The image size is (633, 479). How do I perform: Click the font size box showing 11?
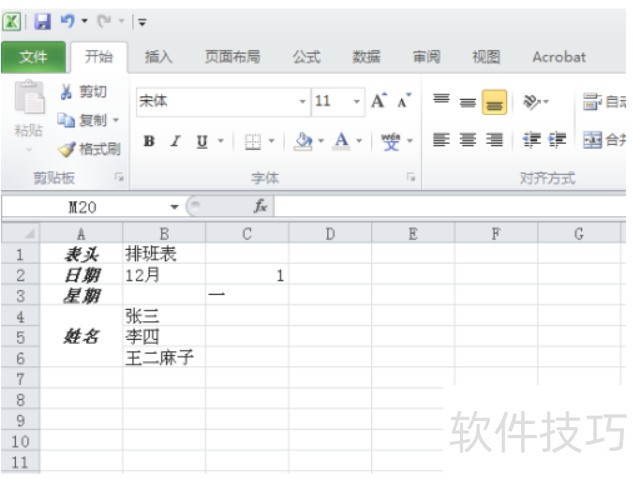(x=331, y=101)
